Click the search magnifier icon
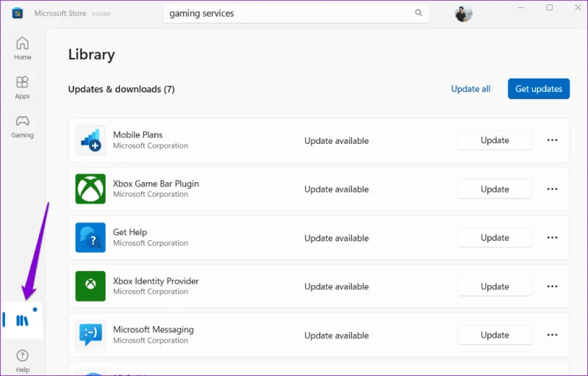This screenshot has width=588, height=376. click(x=418, y=13)
